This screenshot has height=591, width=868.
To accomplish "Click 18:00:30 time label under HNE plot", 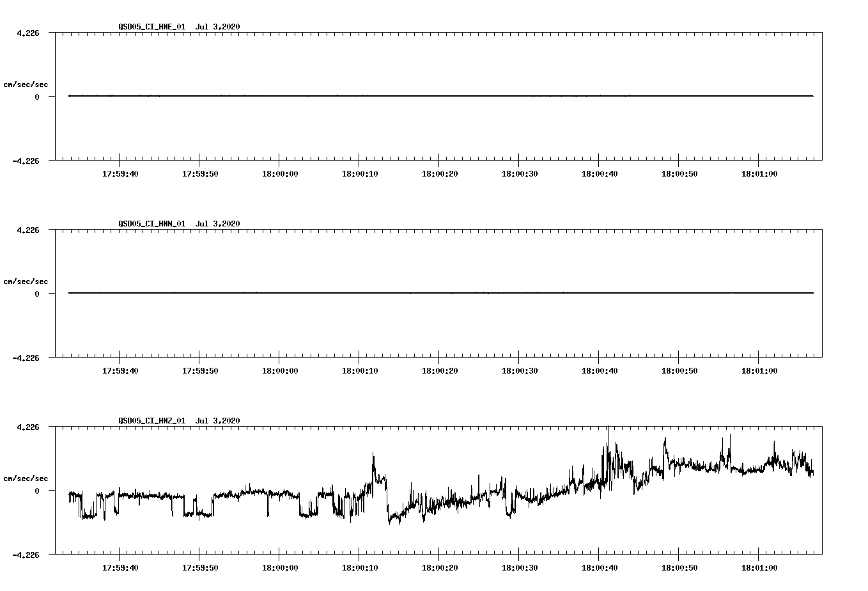I will pyautogui.click(x=520, y=173).
